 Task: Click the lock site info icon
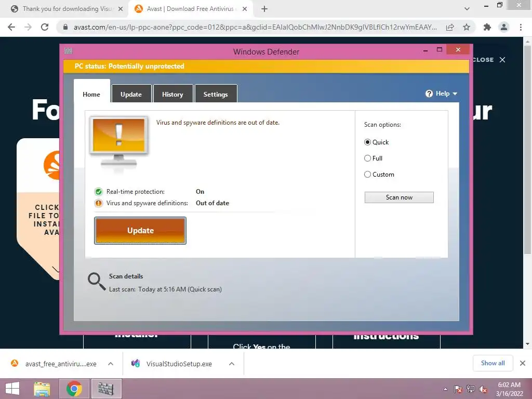(x=65, y=27)
